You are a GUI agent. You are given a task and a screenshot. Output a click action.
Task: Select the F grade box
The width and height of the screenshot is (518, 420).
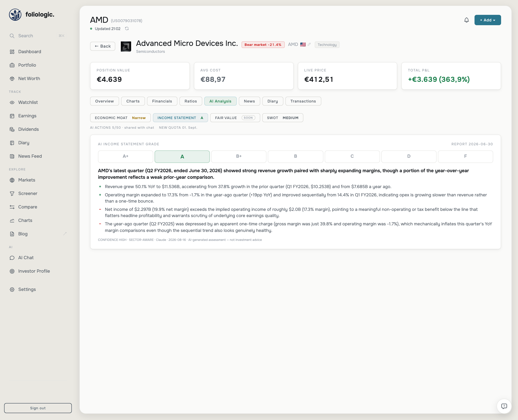tap(466, 157)
